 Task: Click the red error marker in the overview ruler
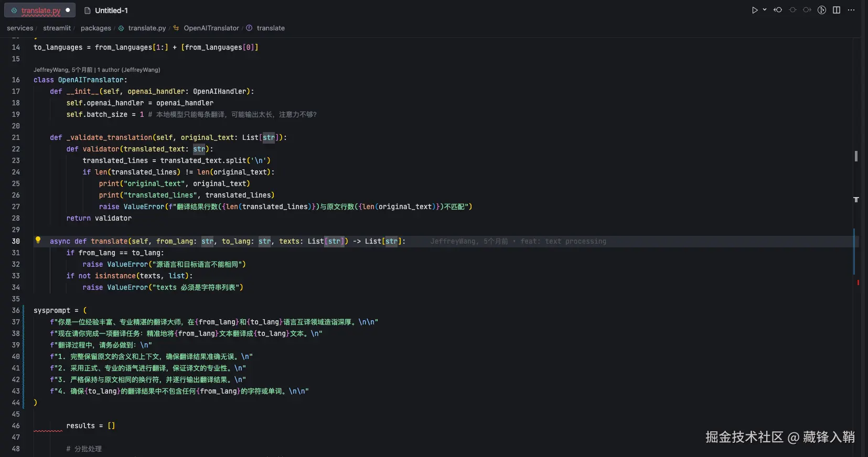pos(858,282)
